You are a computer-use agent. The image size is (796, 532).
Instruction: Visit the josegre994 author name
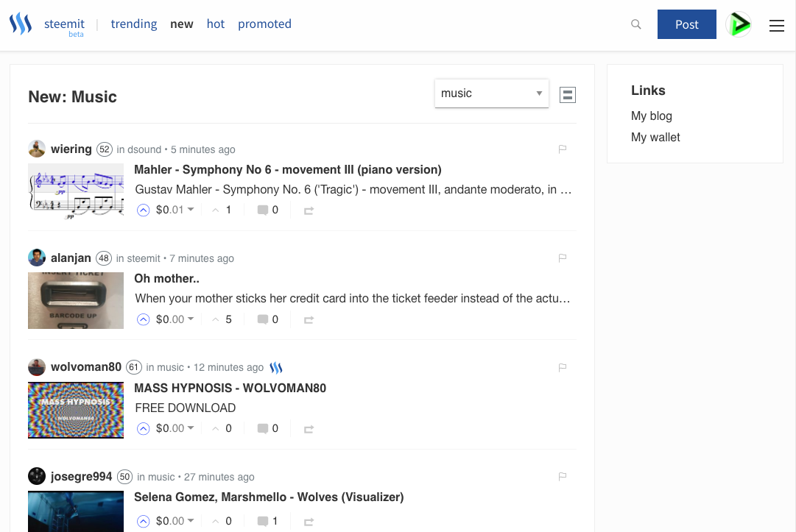(x=81, y=477)
